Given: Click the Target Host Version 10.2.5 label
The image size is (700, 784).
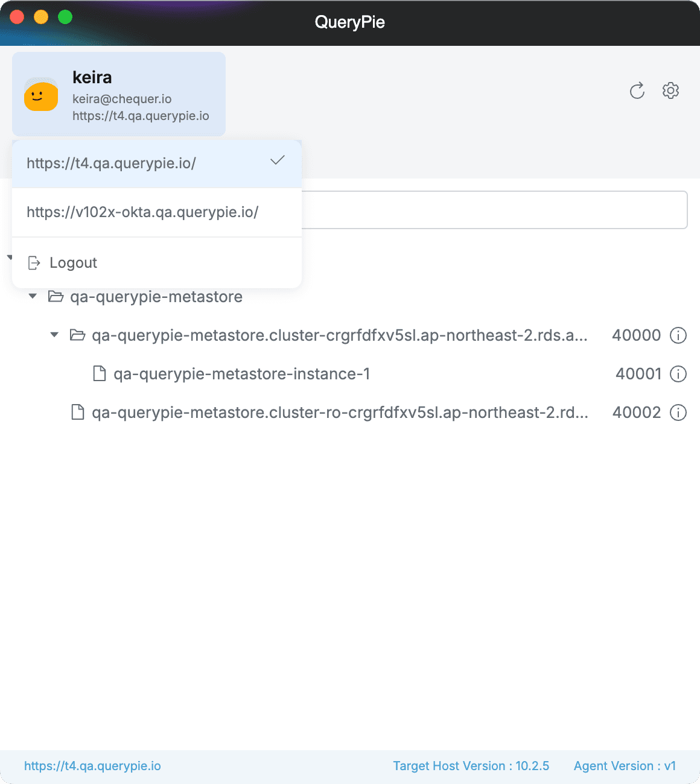Looking at the screenshot, I should [471, 766].
